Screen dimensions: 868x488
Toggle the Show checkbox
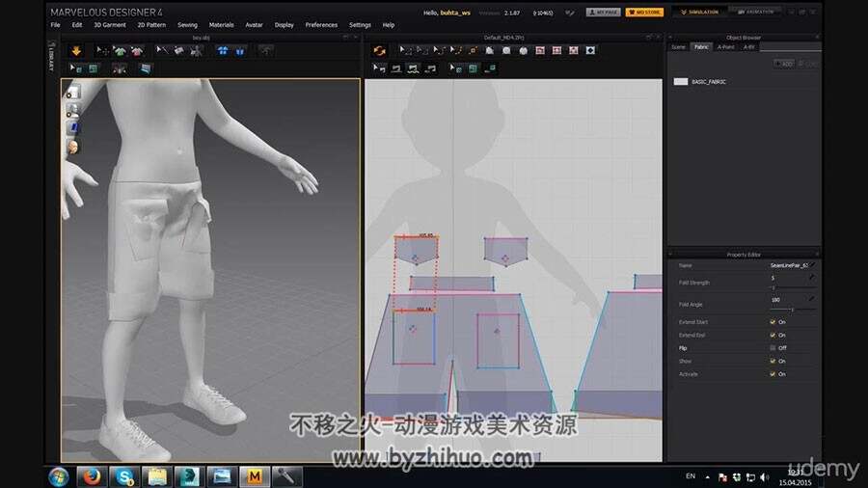773,361
